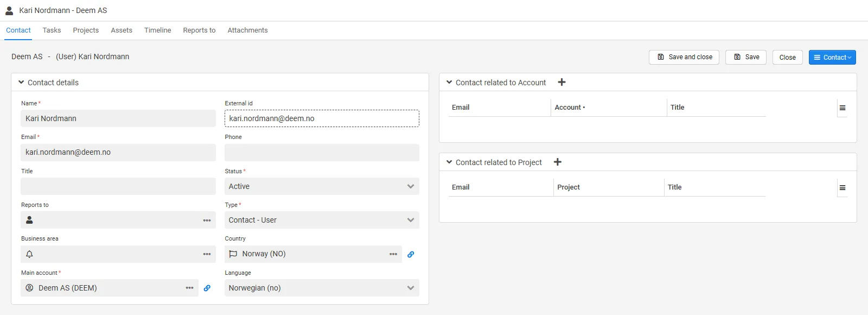Open the Timeline tab
The height and width of the screenshot is (315, 868).
coord(158,30)
